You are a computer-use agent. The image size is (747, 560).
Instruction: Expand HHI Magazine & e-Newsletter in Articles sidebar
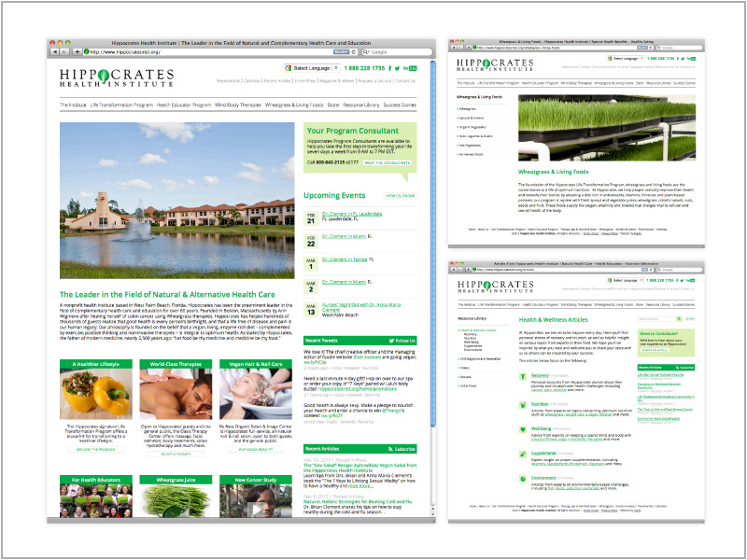click(479, 358)
